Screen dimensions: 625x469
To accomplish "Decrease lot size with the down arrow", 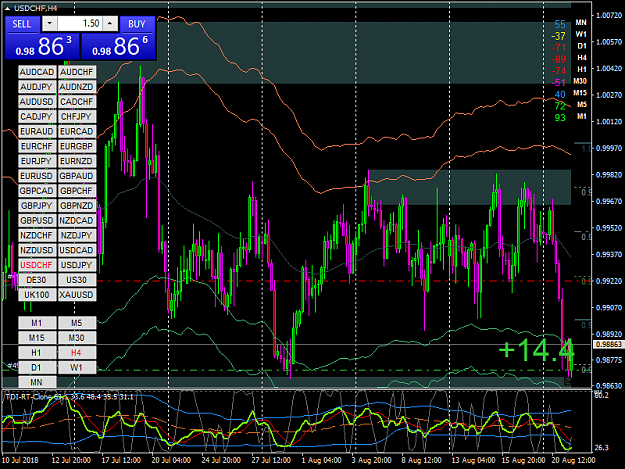I will tap(49, 24).
